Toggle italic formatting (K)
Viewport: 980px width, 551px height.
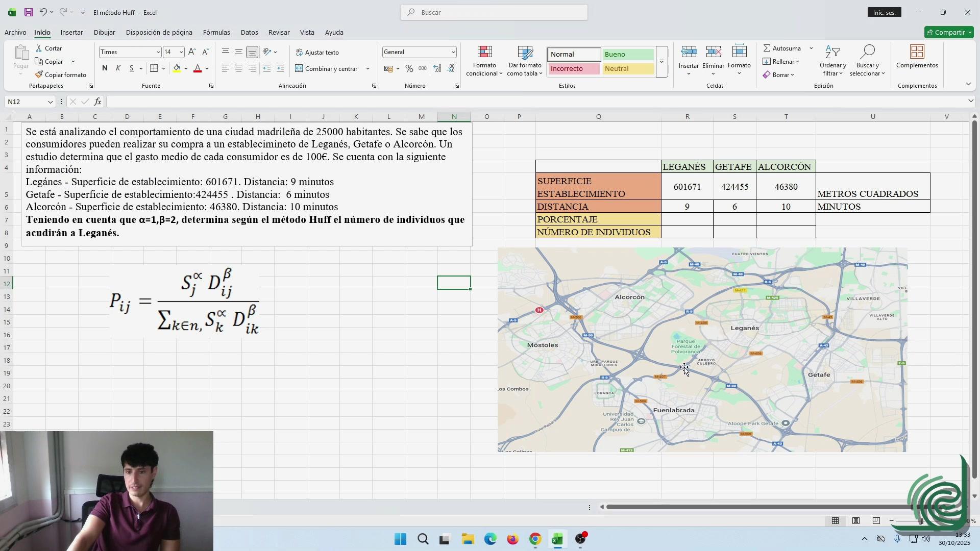(118, 68)
